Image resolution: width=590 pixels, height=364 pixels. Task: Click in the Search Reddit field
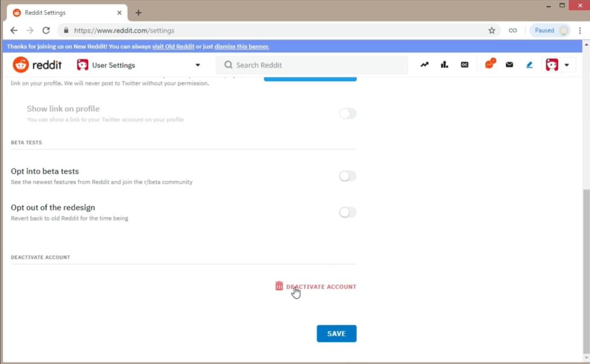[312, 65]
